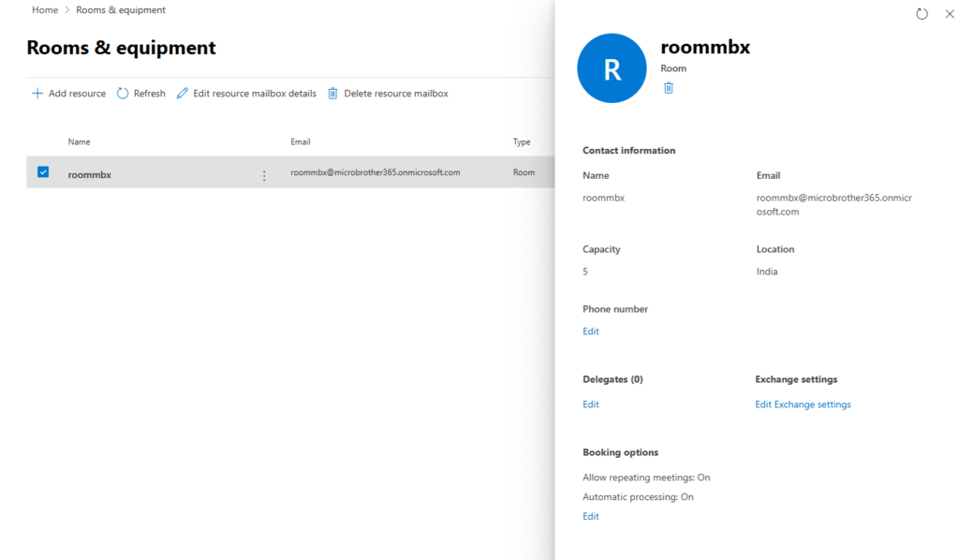Click the Delete resource mailbox trash icon
Screen dimensions: 959x560
(x=332, y=94)
